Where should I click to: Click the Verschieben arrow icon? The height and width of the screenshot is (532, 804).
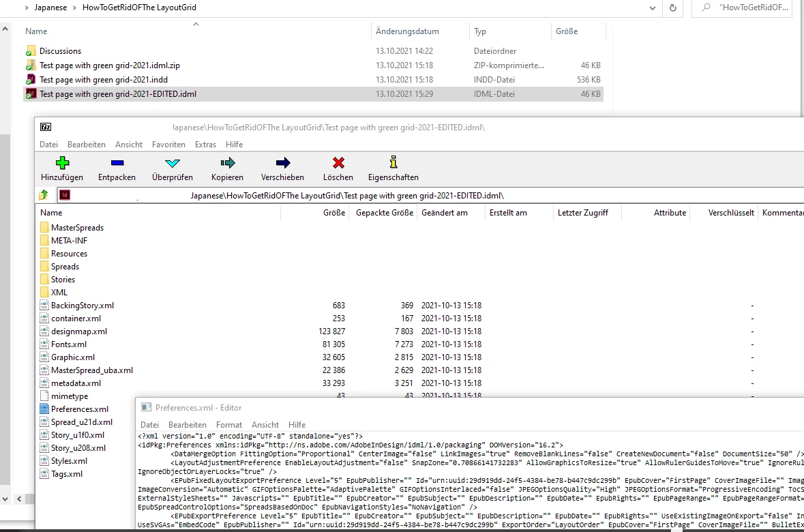(282, 163)
